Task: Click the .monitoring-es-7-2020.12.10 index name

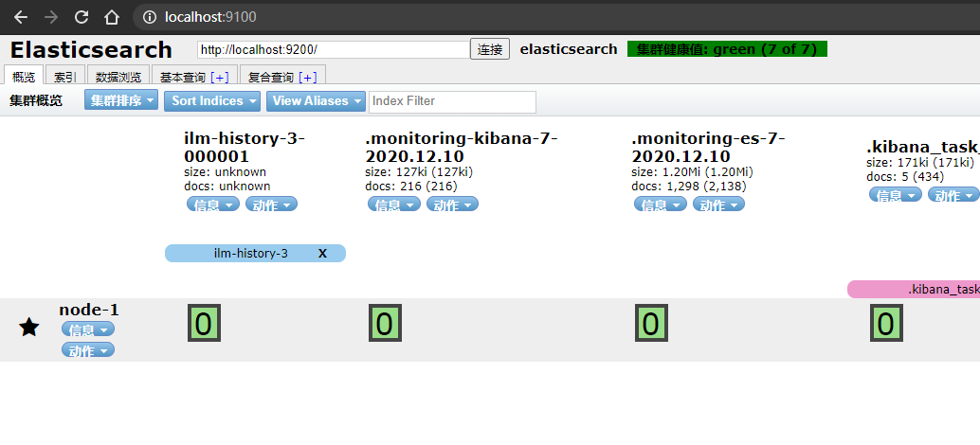Action: (708, 147)
